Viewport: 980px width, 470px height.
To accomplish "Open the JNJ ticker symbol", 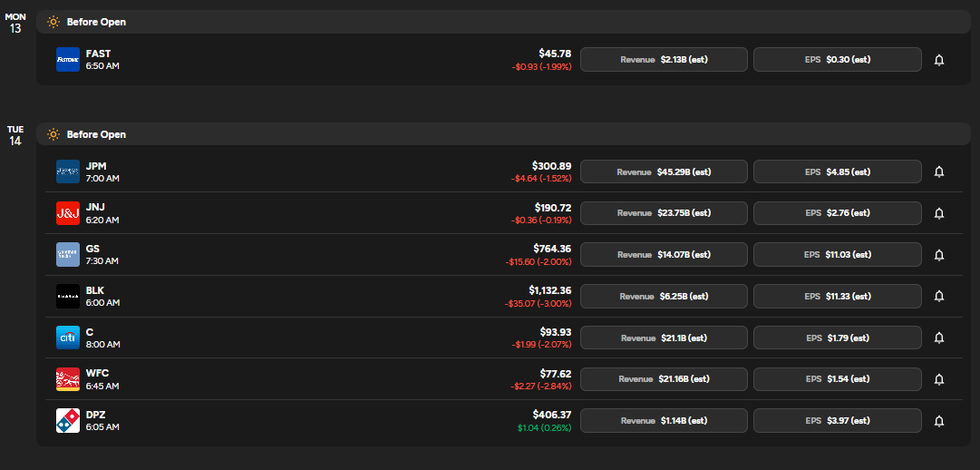I will (x=95, y=208).
